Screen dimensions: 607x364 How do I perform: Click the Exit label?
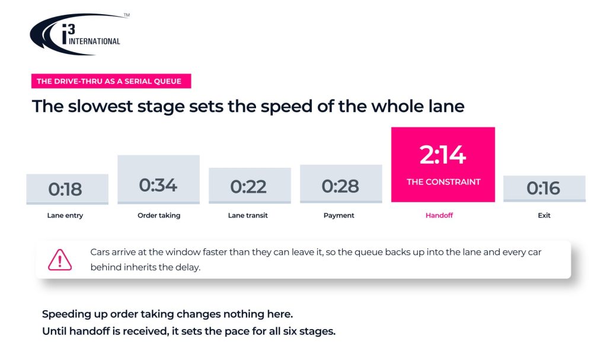click(x=544, y=215)
